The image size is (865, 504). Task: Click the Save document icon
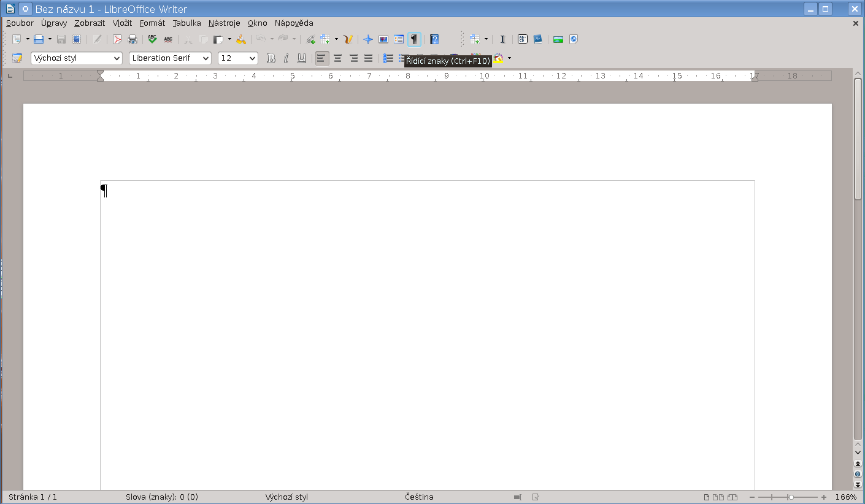[x=39, y=39]
